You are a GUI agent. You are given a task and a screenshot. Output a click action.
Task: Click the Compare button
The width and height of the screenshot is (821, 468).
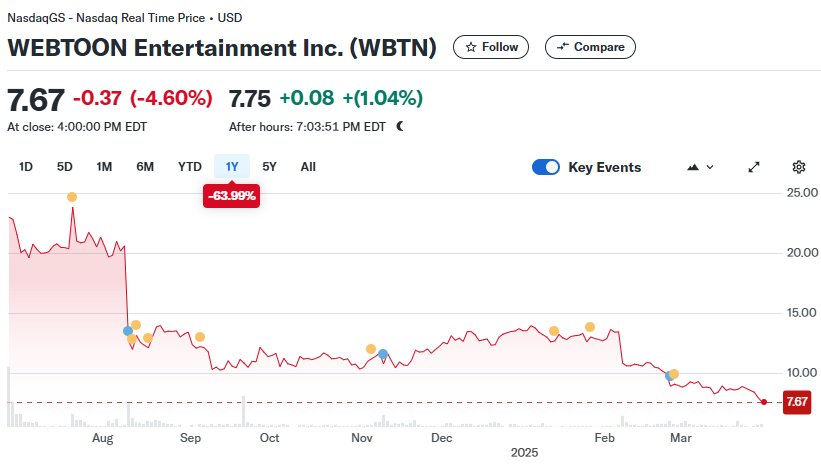pyautogui.click(x=590, y=47)
